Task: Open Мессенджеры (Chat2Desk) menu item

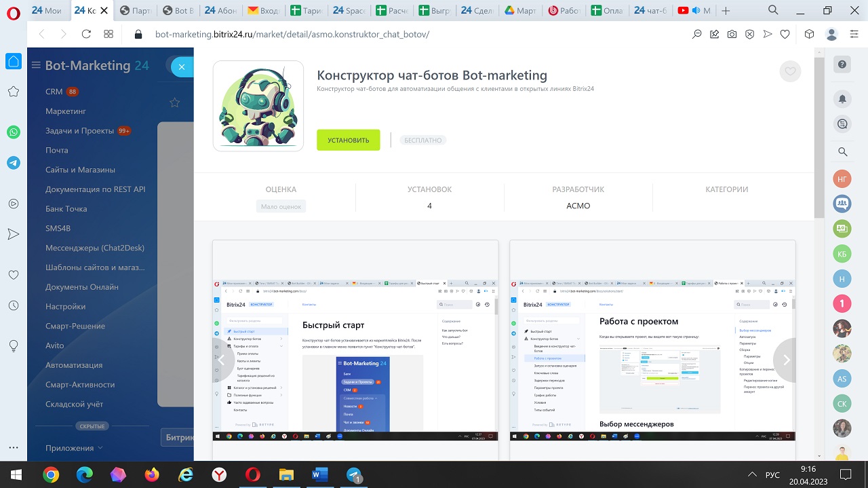Action: (95, 248)
